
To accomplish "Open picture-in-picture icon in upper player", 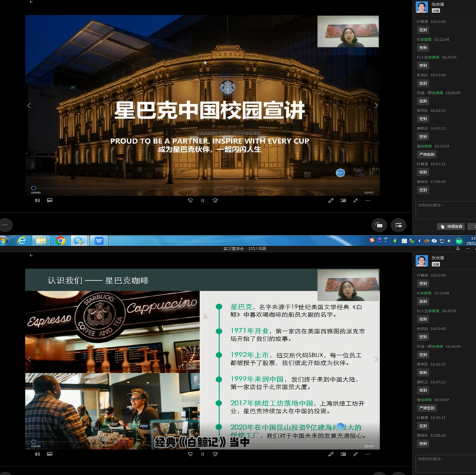I will tap(343, 201).
